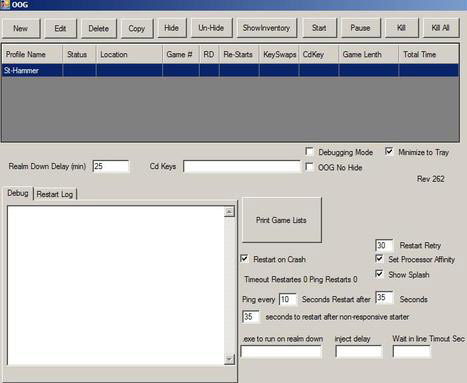This screenshot has width=467, height=383.
Task: Toggle Restart on Crash checkbox
Action: 244,259
